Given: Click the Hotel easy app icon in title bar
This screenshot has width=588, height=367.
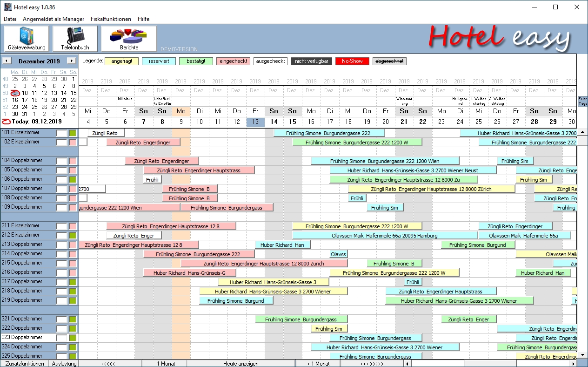Looking at the screenshot, I should (x=8, y=7).
